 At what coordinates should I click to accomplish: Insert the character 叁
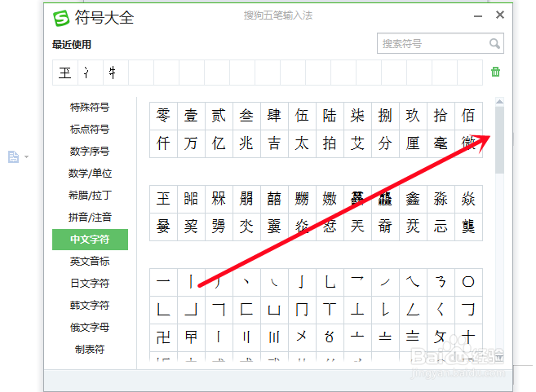coord(246,116)
